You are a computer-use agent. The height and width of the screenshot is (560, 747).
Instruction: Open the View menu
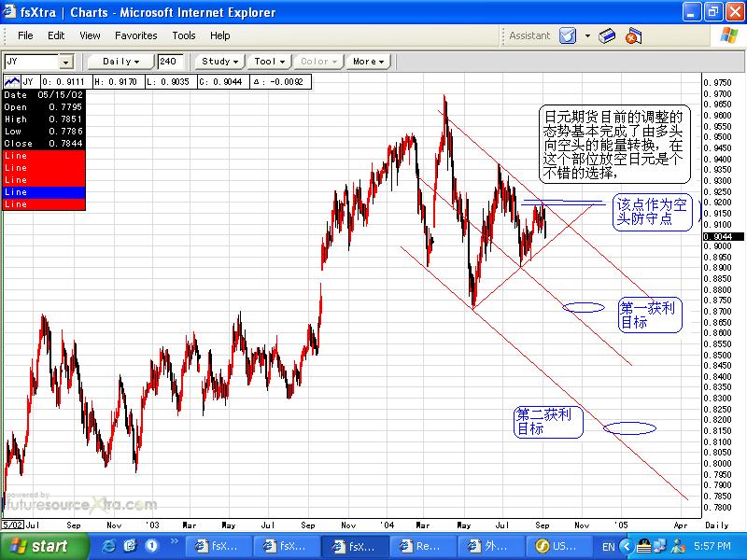point(90,35)
